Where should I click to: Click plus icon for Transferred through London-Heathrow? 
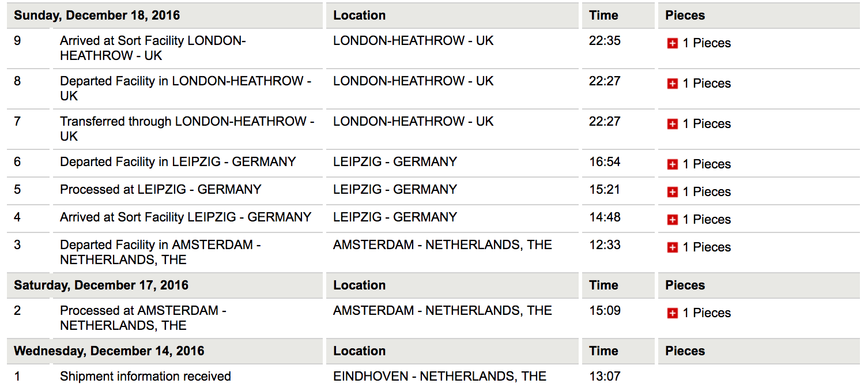[672, 124]
